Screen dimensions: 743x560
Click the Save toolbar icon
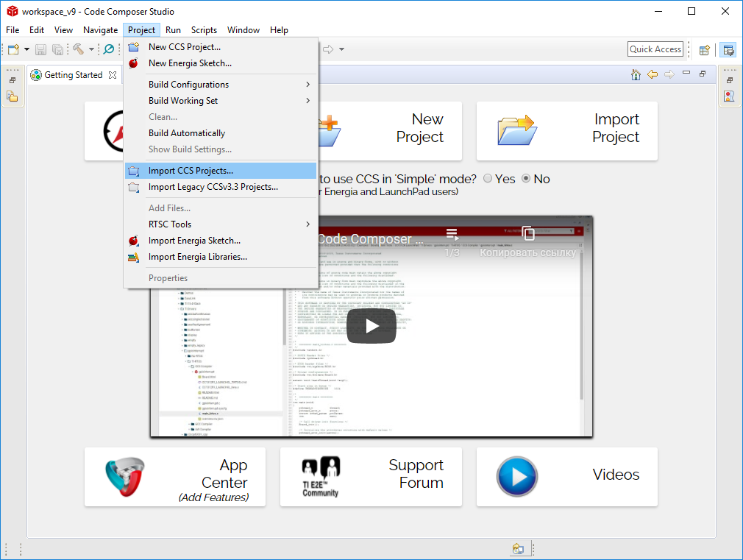click(x=40, y=49)
